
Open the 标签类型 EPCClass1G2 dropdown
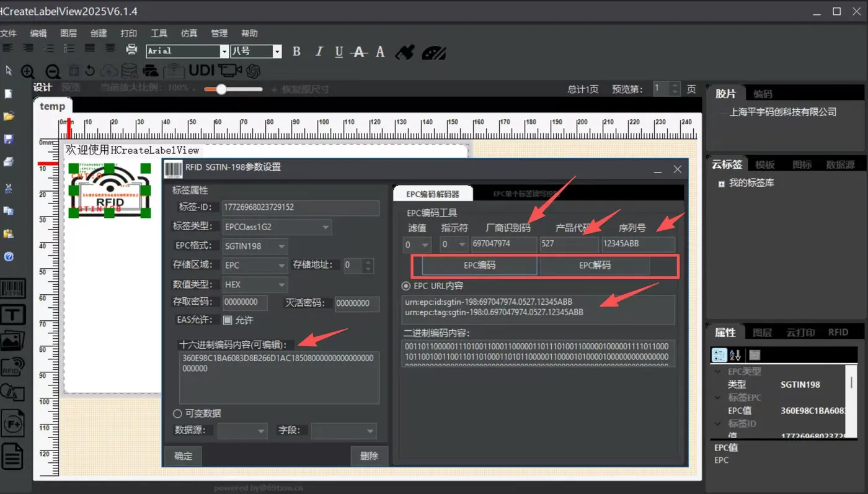[x=277, y=227]
